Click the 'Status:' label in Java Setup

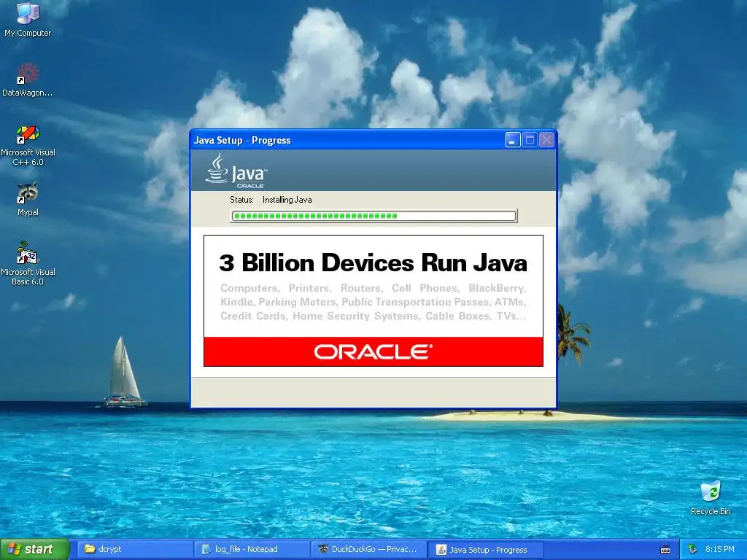(241, 200)
